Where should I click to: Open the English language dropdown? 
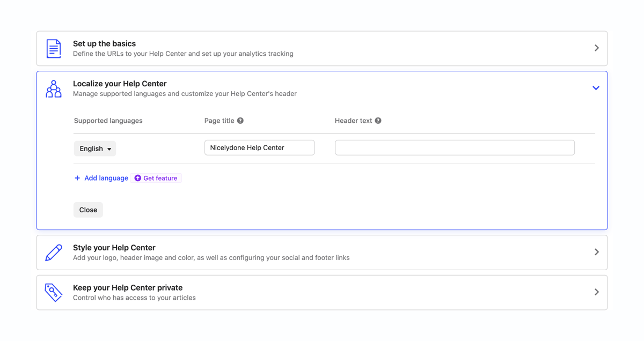[94, 149]
